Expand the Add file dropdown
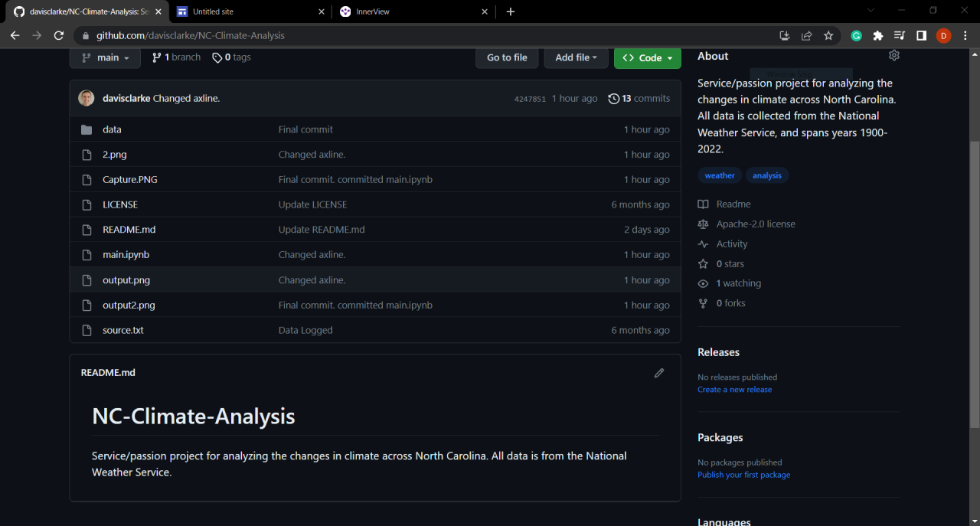This screenshot has width=980, height=526. (x=576, y=57)
